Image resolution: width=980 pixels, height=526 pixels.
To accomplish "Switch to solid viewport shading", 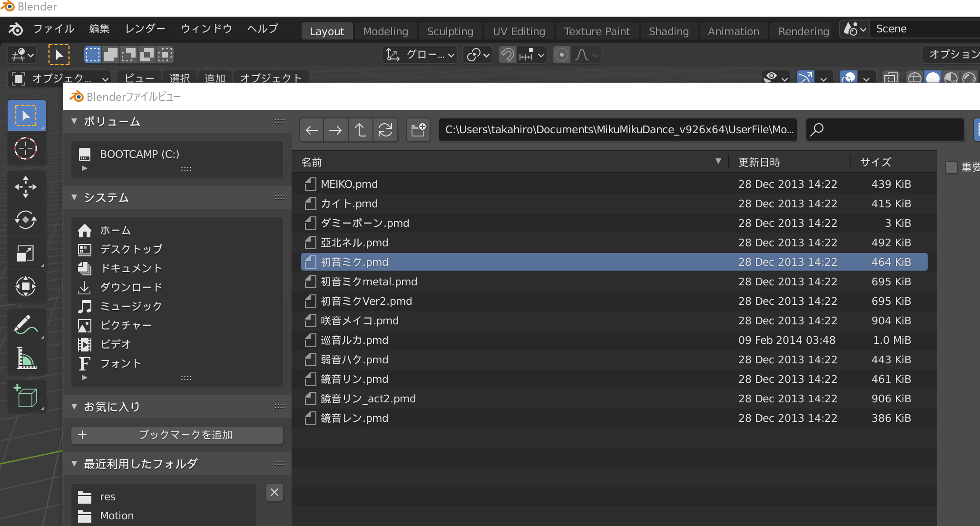I will (932, 78).
